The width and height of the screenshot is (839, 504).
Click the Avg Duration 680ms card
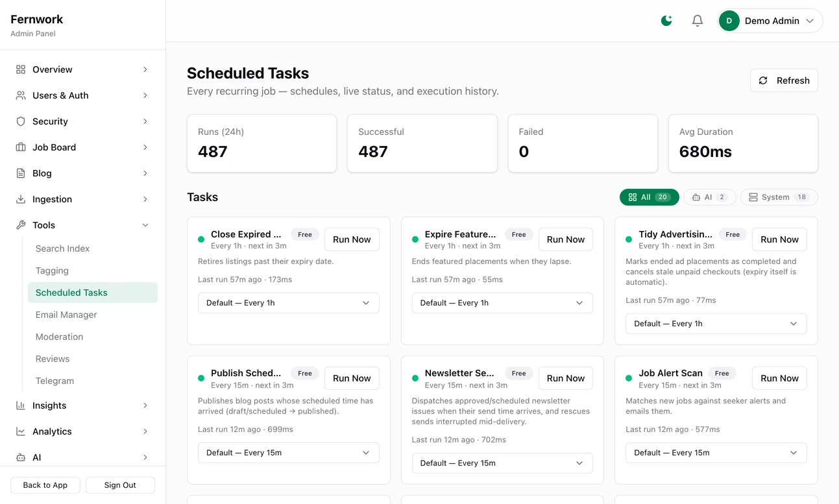coord(743,143)
